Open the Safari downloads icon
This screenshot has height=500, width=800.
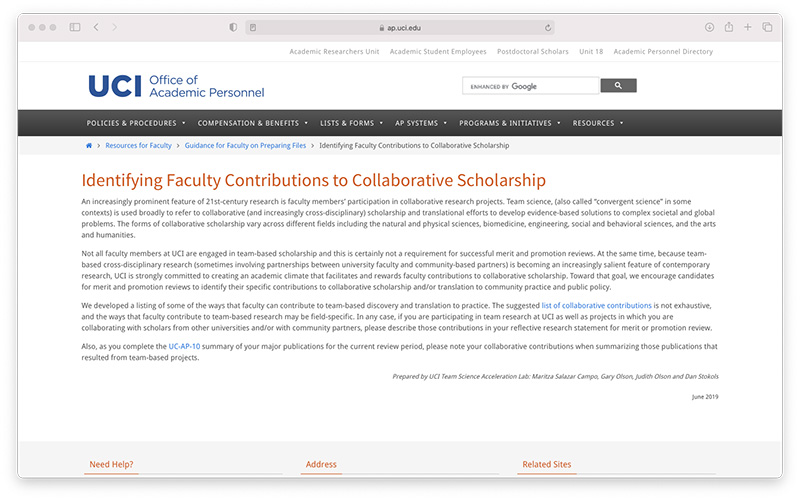pos(710,27)
